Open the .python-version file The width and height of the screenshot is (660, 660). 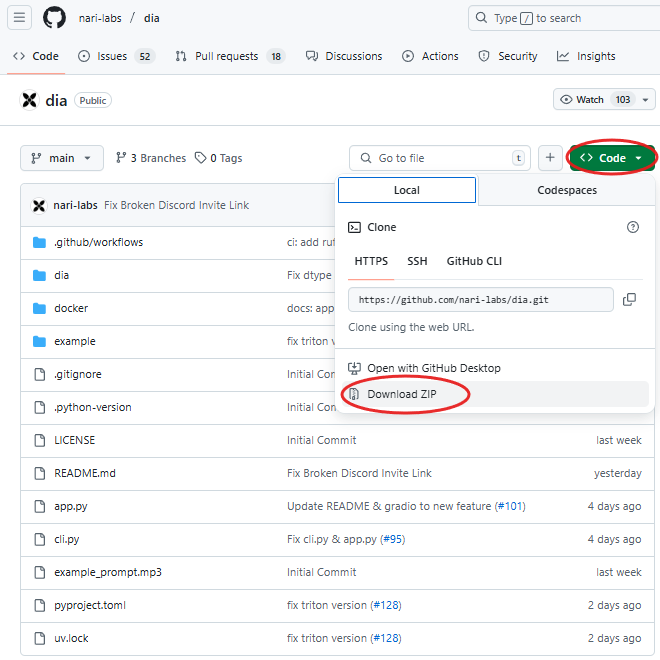pos(93,407)
